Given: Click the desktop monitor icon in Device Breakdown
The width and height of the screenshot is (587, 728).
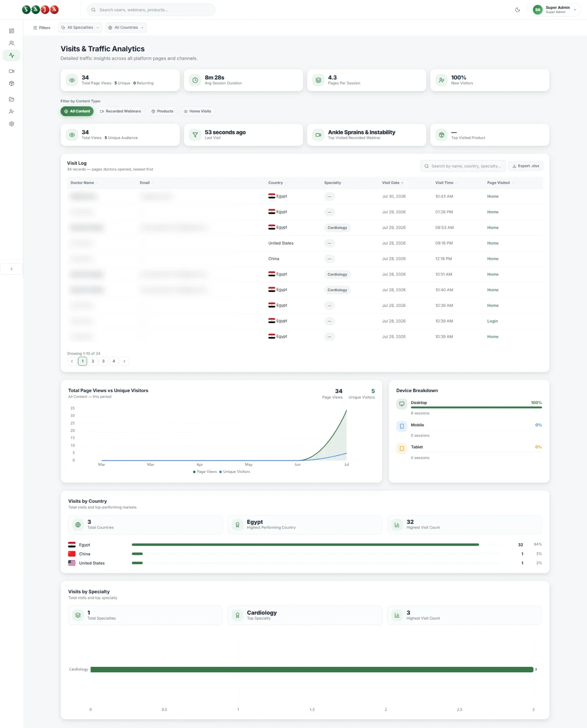Looking at the screenshot, I should (x=402, y=404).
